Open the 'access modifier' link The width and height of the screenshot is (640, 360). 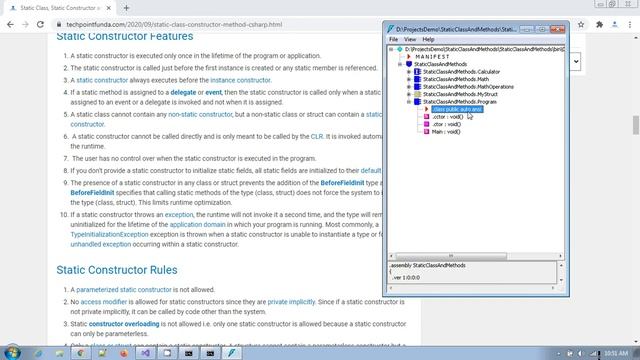(104, 302)
